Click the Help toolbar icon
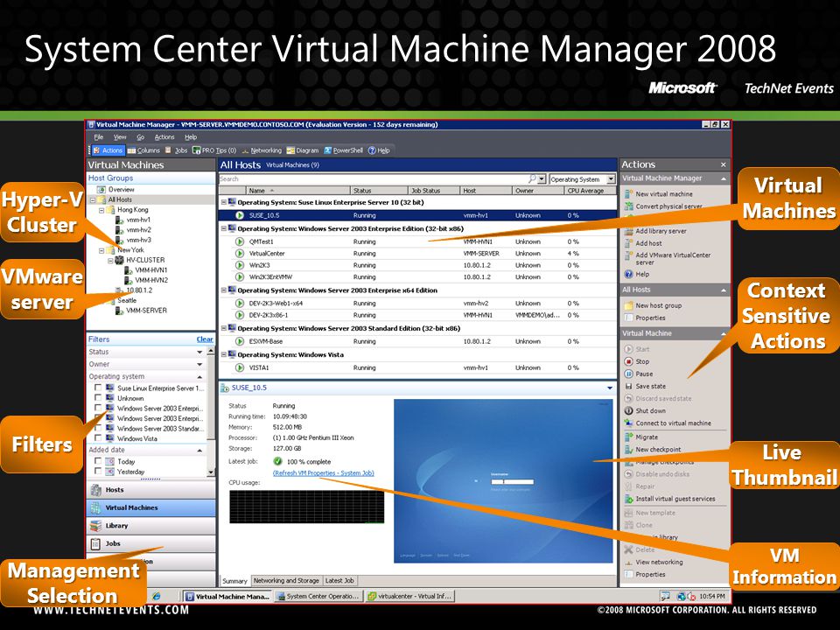This screenshot has width=840, height=630. (379, 150)
